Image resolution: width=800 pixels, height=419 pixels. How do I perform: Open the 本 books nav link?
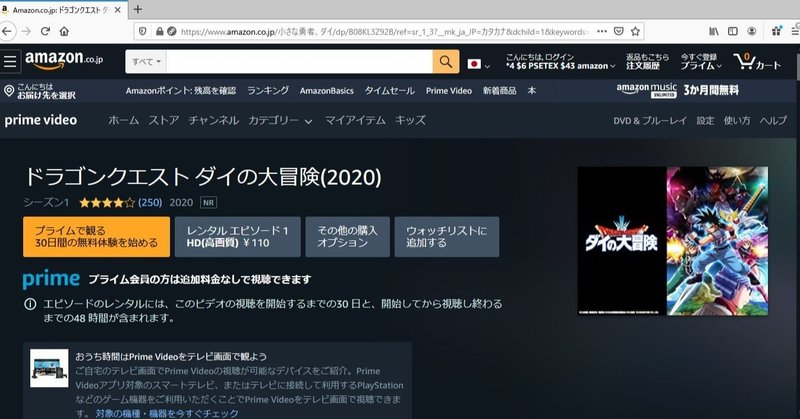[x=532, y=91]
